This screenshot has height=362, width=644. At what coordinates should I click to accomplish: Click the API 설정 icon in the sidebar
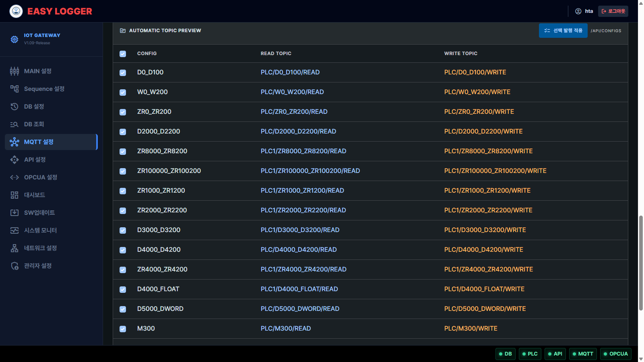(x=14, y=160)
